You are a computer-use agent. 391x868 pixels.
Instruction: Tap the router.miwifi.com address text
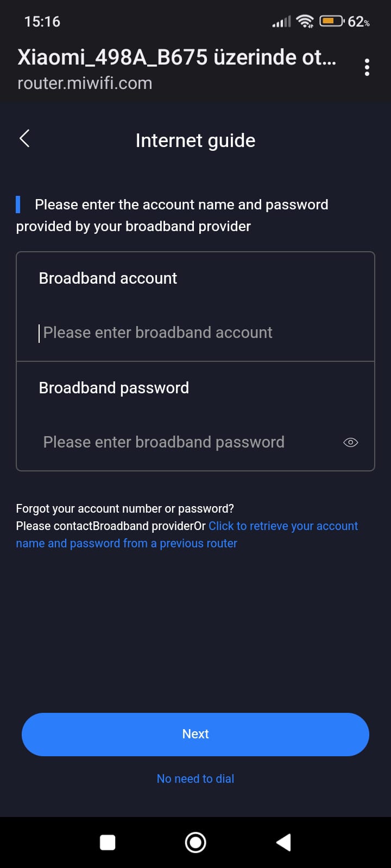(x=85, y=83)
